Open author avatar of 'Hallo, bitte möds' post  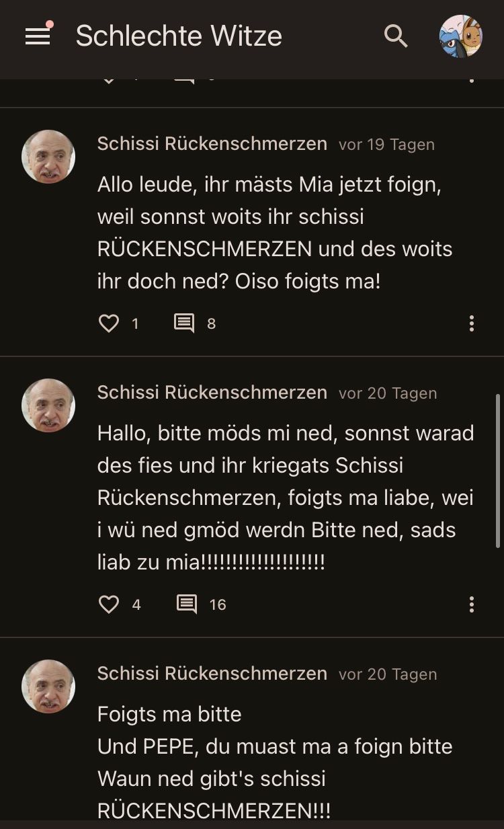click(48, 405)
